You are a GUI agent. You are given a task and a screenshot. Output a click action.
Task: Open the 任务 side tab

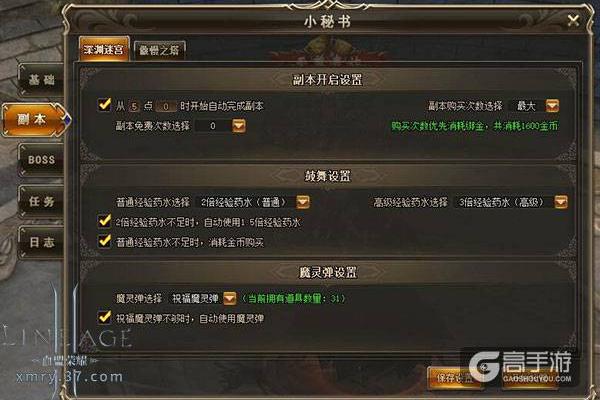coord(41,201)
